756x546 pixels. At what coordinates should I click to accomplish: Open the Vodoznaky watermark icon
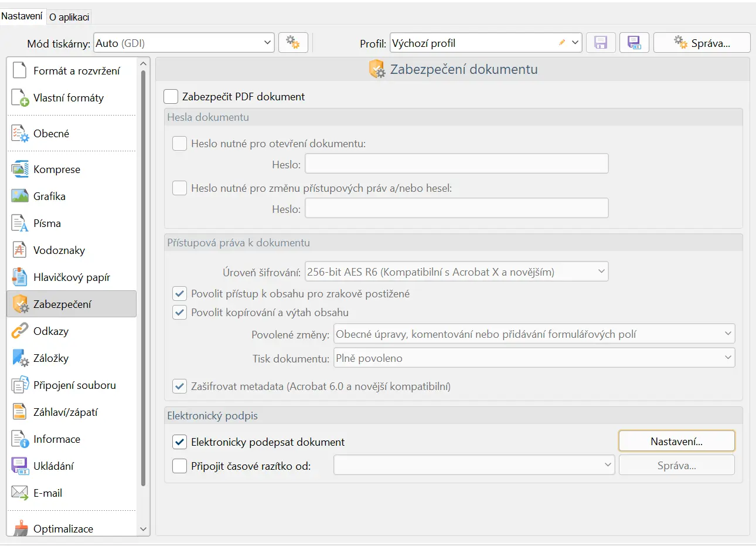[20, 250]
